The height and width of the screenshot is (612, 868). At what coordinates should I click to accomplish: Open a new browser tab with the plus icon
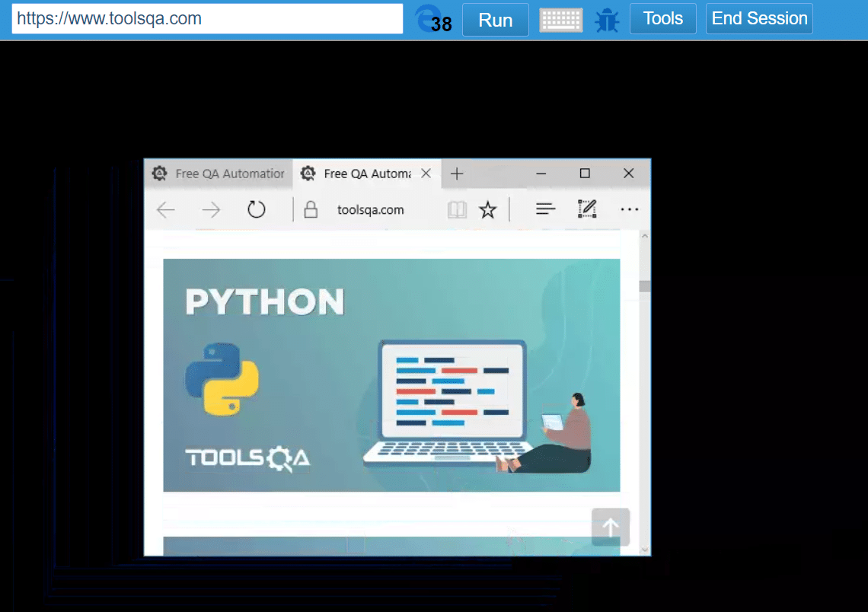click(456, 174)
